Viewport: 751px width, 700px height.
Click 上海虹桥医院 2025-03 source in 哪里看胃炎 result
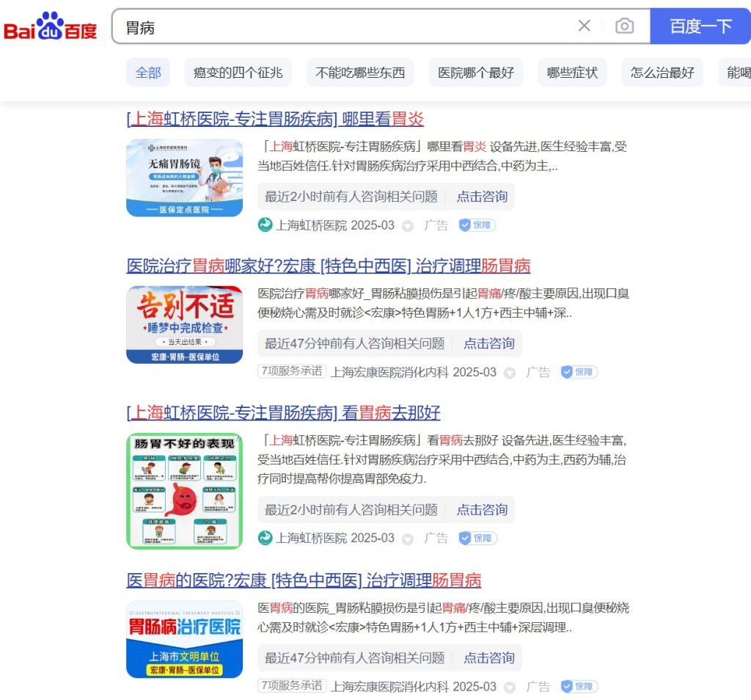pos(335,225)
